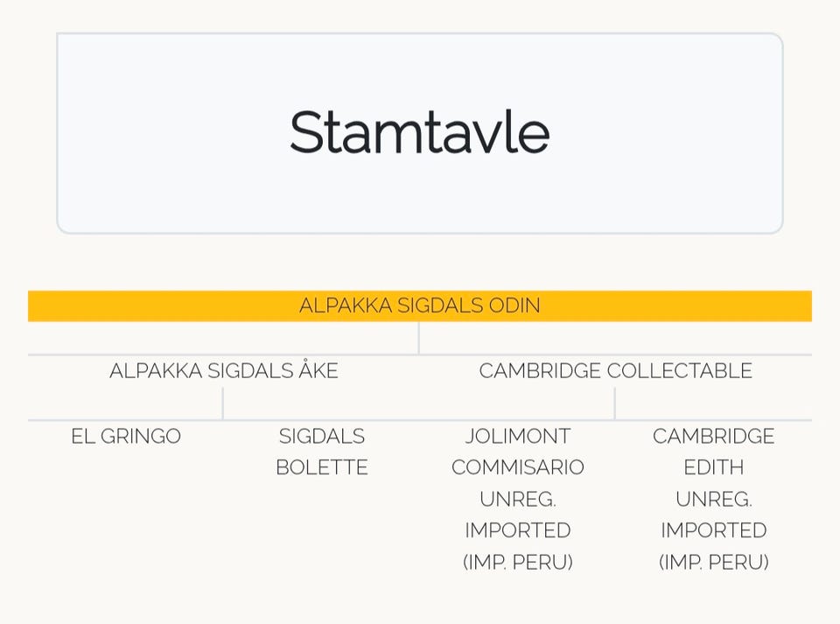840x624 pixels.
Task: Click the Stamtavle heading text
Action: click(x=419, y=132)
